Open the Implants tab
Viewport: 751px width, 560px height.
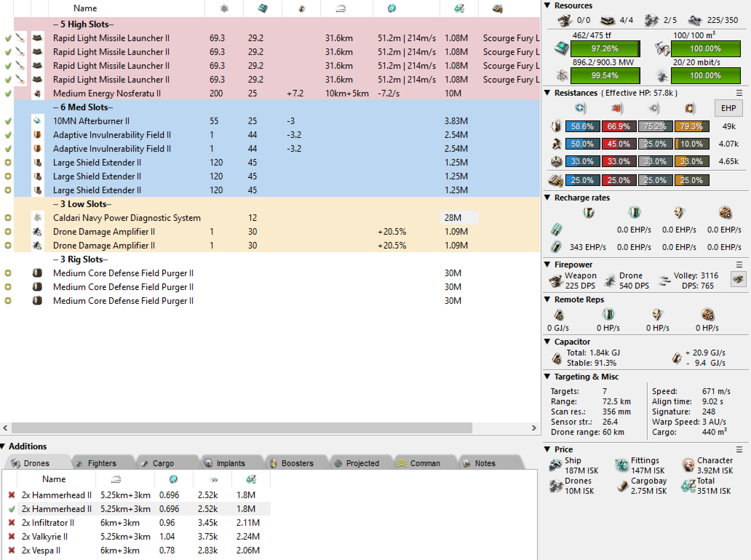click(230, 463)
